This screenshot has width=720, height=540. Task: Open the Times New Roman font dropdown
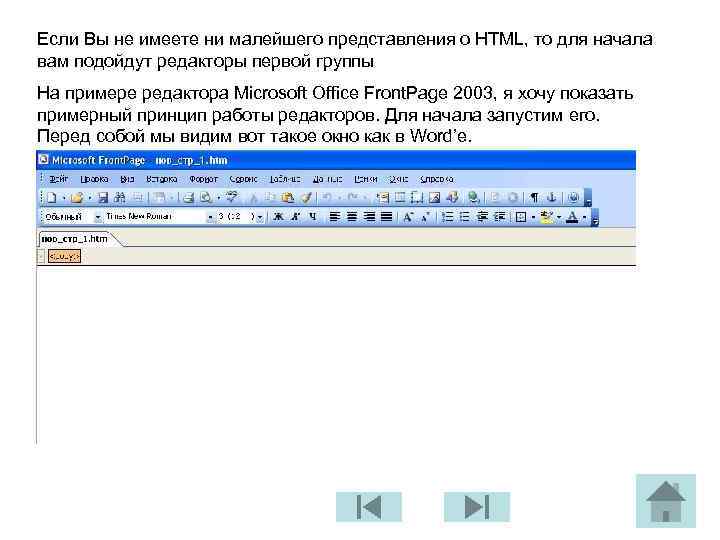(x=210, y=218)
